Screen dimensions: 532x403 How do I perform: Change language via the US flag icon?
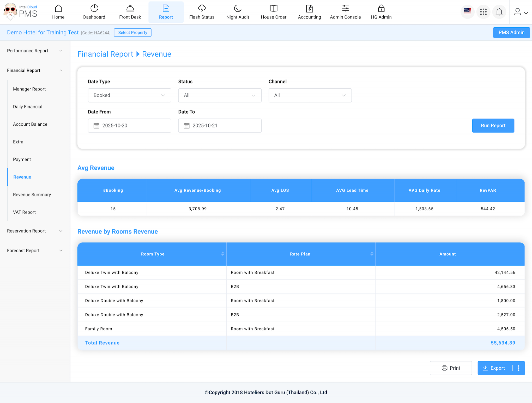point(467,12)
